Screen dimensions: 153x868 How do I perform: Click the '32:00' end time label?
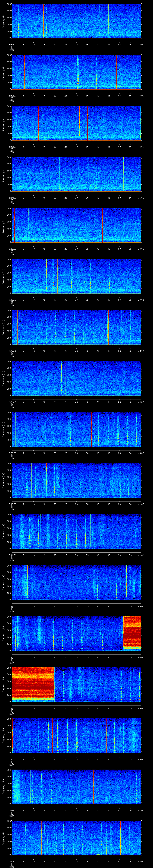click(141, 44)
